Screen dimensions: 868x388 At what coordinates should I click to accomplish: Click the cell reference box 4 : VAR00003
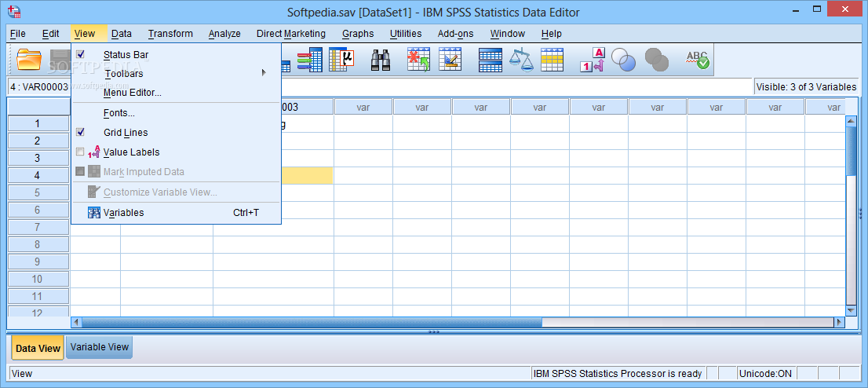[x=40, y=87]
